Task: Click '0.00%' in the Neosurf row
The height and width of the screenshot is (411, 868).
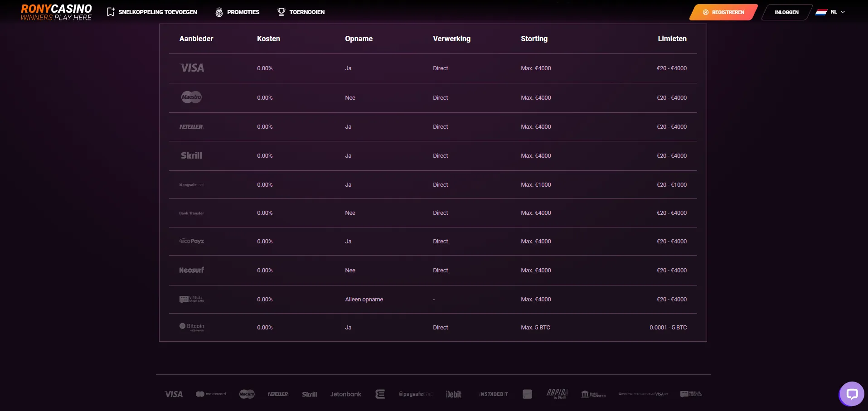Action: pyautogui.click(x=265, y=271)
